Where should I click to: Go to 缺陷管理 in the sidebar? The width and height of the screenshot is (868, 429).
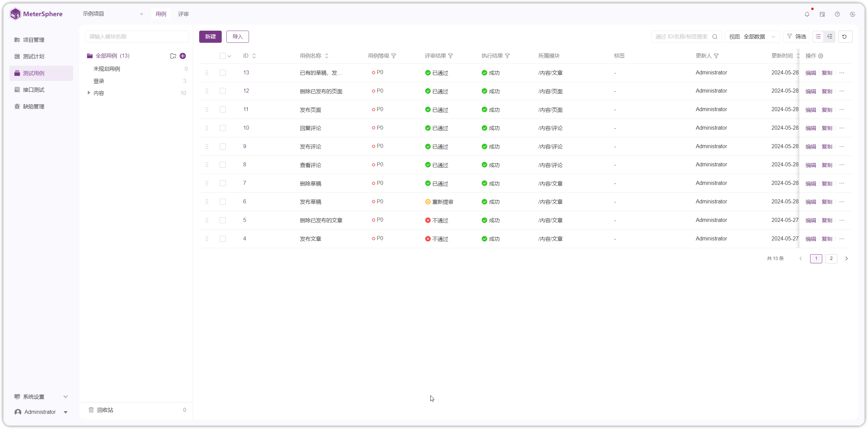41,106
